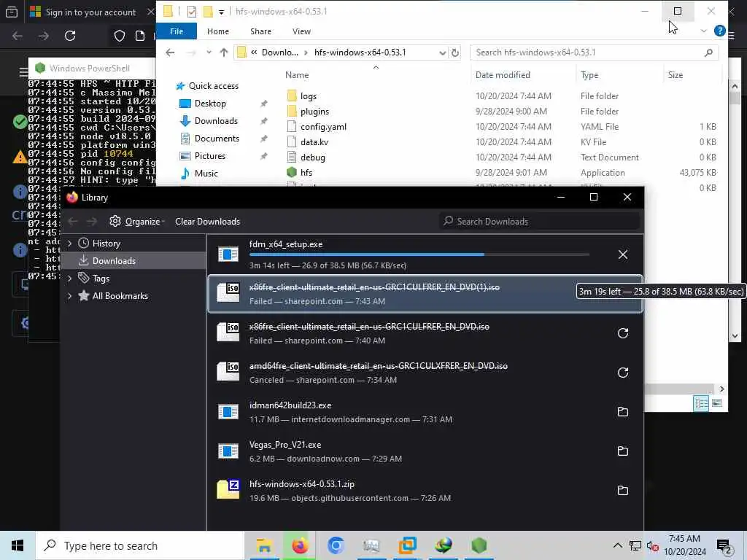Sort files by Date modified column
Screen dimensions: 747x560
tap(503, 75)
